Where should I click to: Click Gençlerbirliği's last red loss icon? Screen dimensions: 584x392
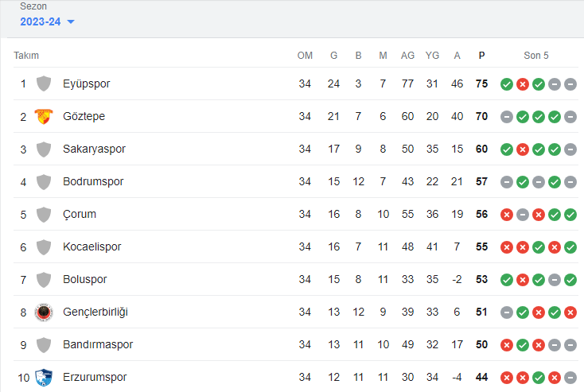pyautogui.click(x=570, y=312)
